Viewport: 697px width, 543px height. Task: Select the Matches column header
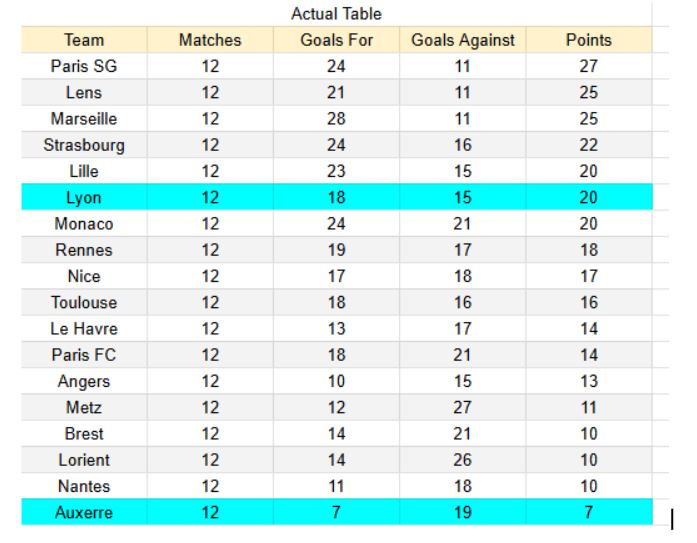[210, 41]
